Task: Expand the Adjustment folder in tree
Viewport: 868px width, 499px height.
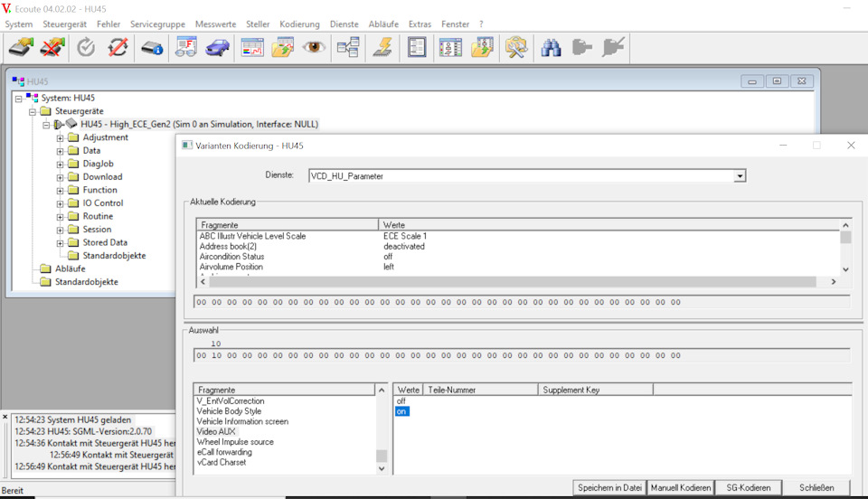Action: point(61,138)
